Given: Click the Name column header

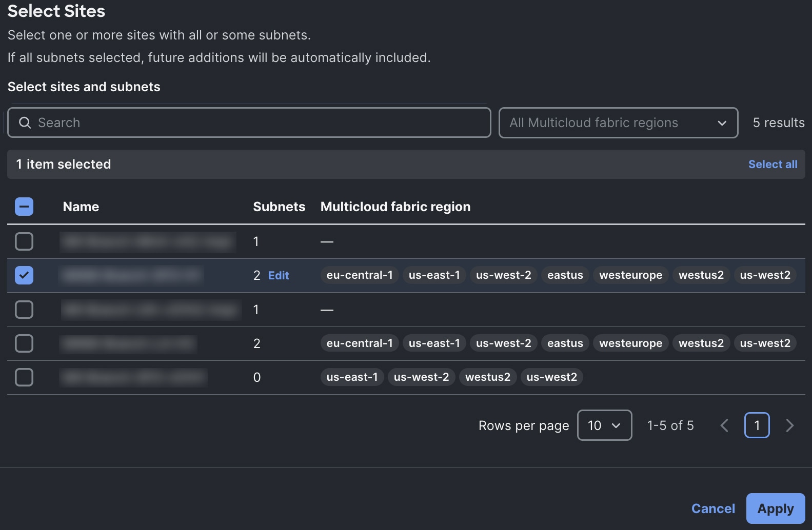Looking at the screenshot, I should tap(81, 207).
